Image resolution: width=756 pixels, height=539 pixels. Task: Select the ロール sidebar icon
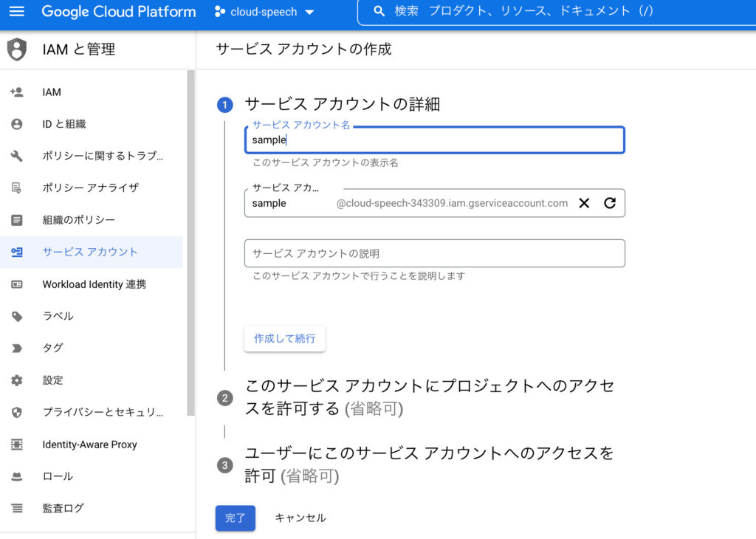pyautogui.click(x=16, y=476)
